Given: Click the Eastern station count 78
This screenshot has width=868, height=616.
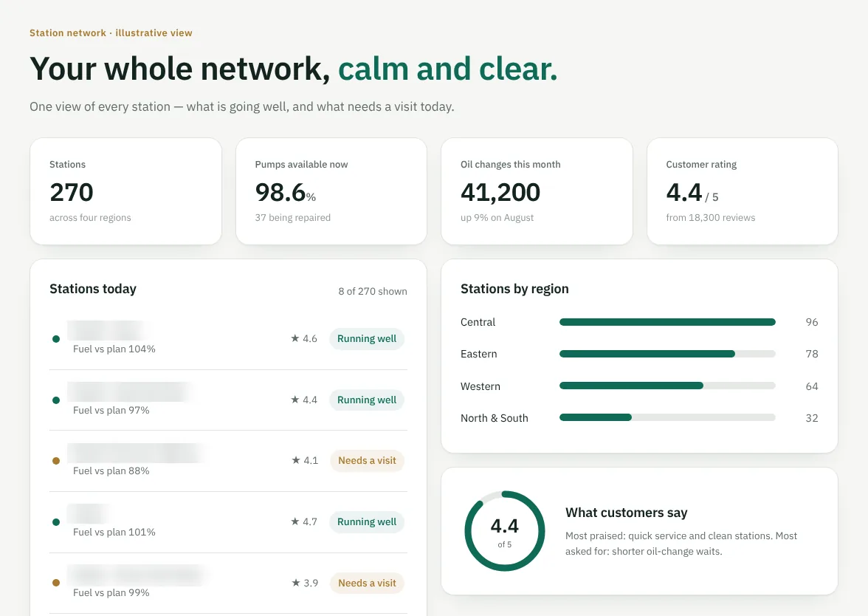Looking at the screenshot, I should coord(812,354).
